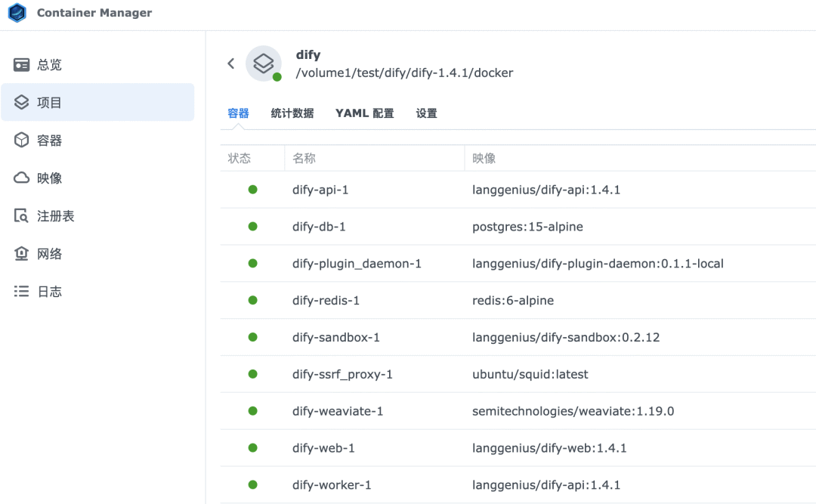Screen dimensions: 816x504
Task: Select 项目 in the sidebar
Action: click(x=97, y=102)
